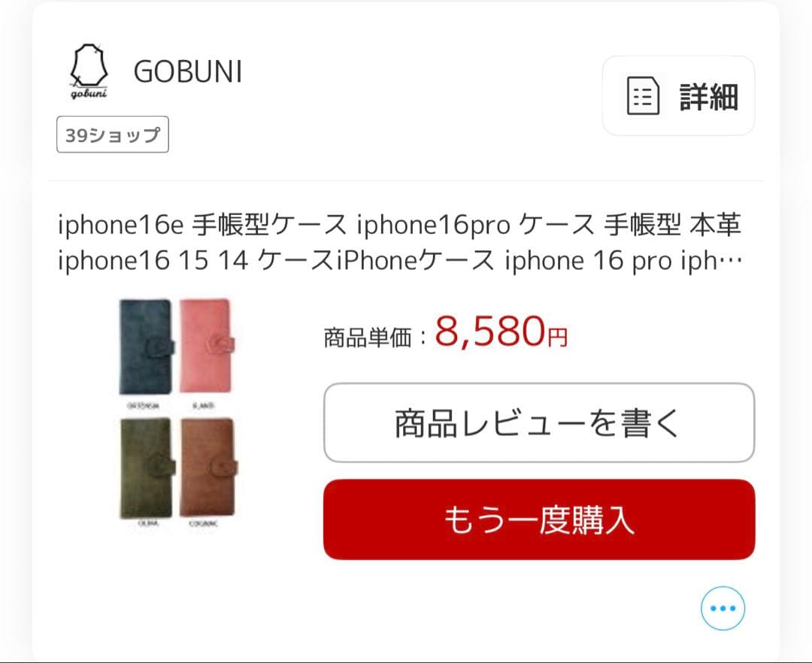This screenshot has width=812, height=663.
Task: Click the 39ショップ badge
Action: [112, 135]
